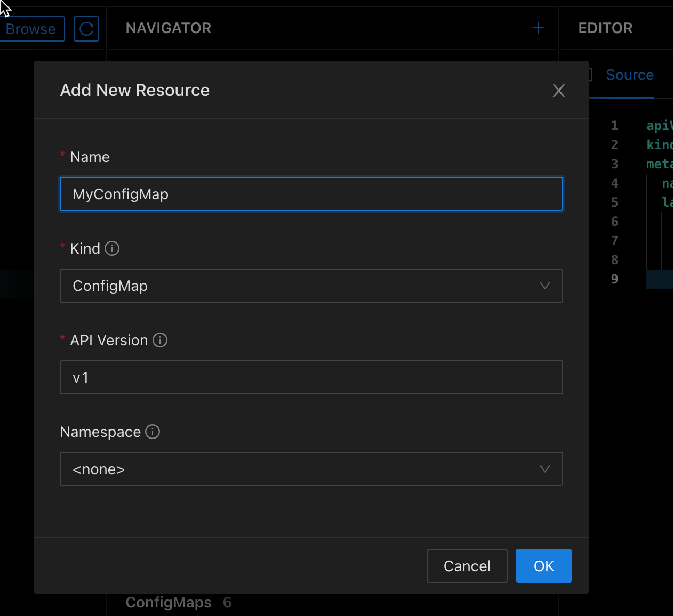This screenshot has width=673, height=616.
Task: Click line number 5 in the editor
Action: coord(614,202)
